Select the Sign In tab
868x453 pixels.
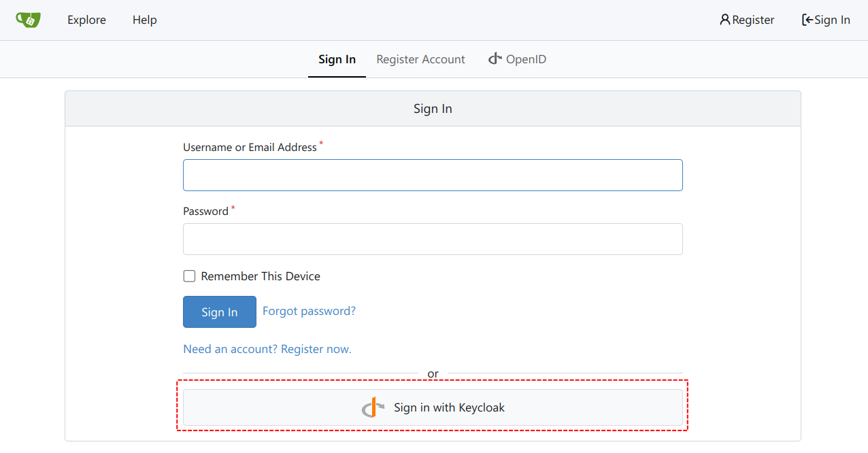tap(337, 59)
